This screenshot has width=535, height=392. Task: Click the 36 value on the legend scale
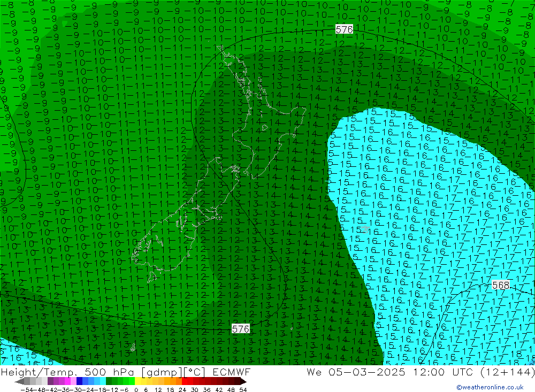(207, 390)
